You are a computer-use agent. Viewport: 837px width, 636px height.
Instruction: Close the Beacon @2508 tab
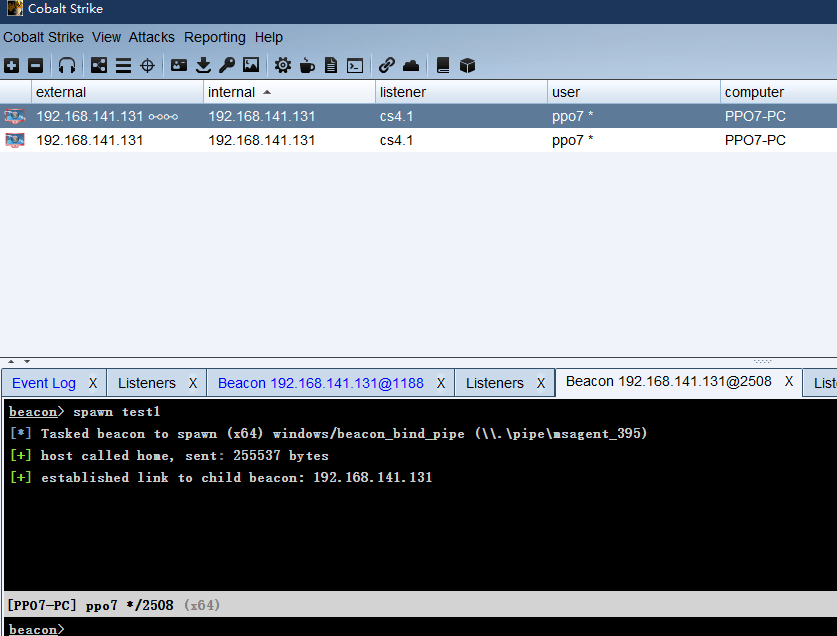tap(789, 381)
